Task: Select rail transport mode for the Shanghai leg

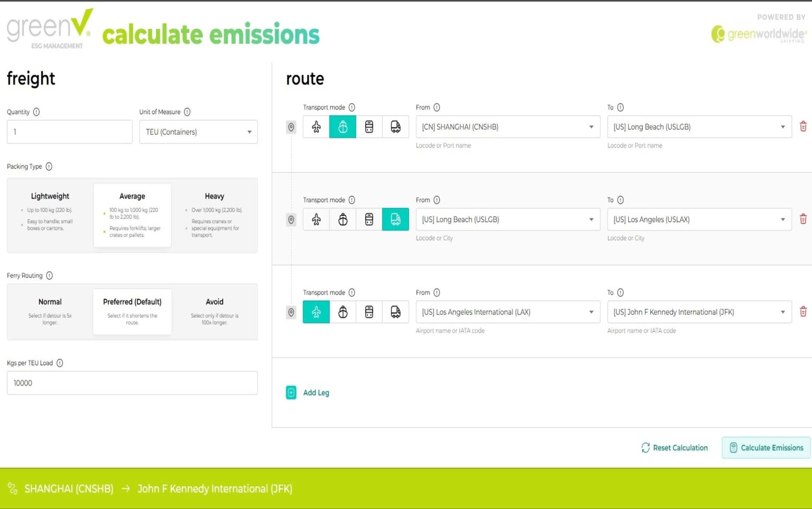Action: click(x=369, y=127)
